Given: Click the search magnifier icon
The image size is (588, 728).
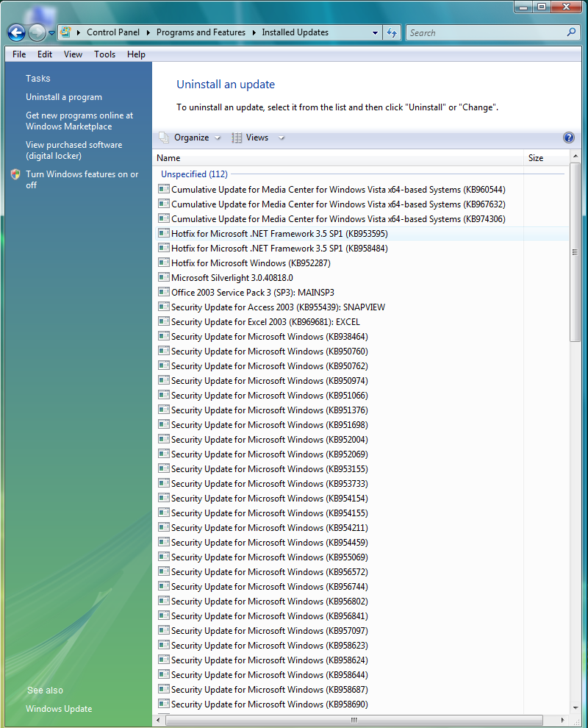Looking at the screenshot, I should pos(571,32).
